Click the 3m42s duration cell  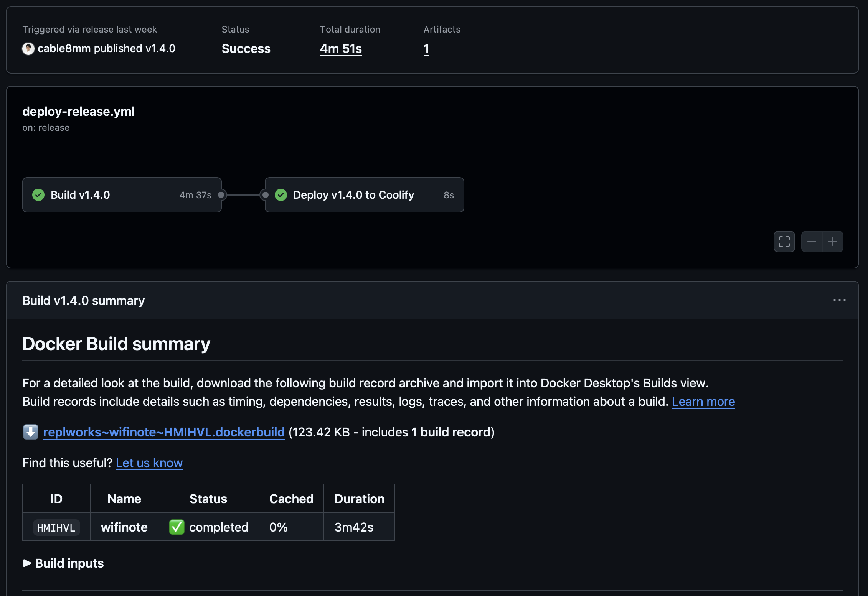coord(359,527)
